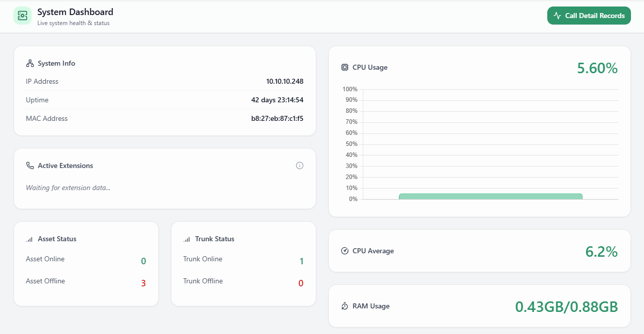
Task: Click the System Dashboard title
Action: coord(75,12)
